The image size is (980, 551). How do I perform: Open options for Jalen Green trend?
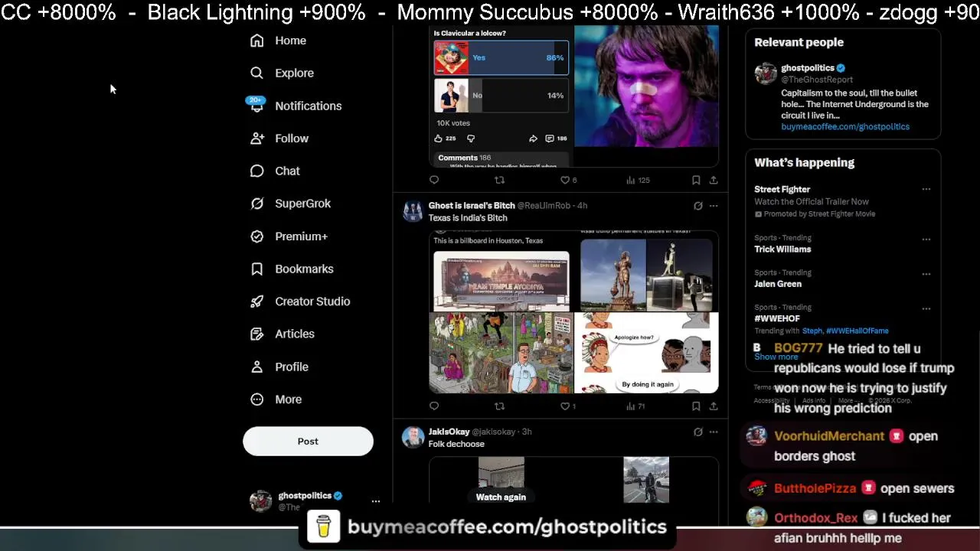(926, 274)
